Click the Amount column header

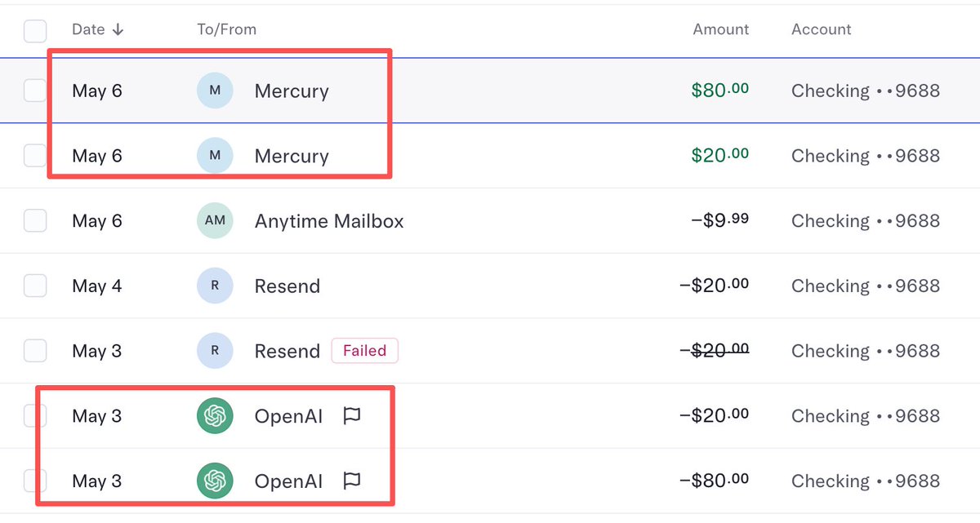point(721,29)
